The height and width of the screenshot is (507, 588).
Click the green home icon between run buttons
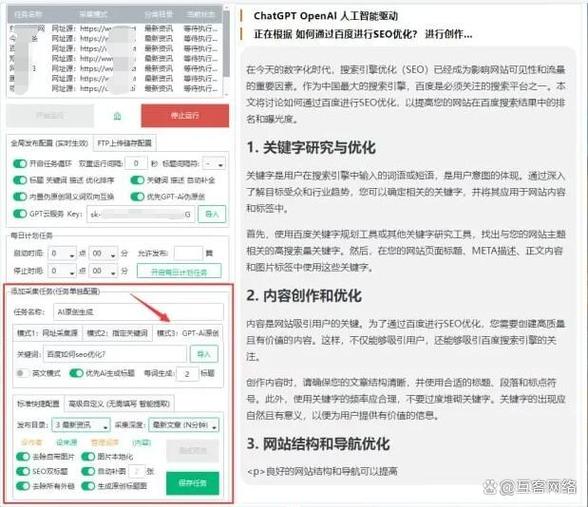pos(117,116)
